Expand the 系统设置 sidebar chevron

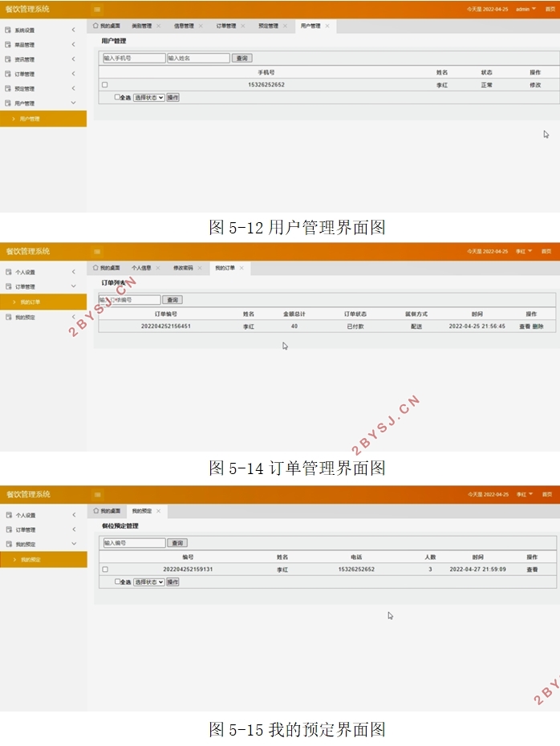(x=73, y=30)
